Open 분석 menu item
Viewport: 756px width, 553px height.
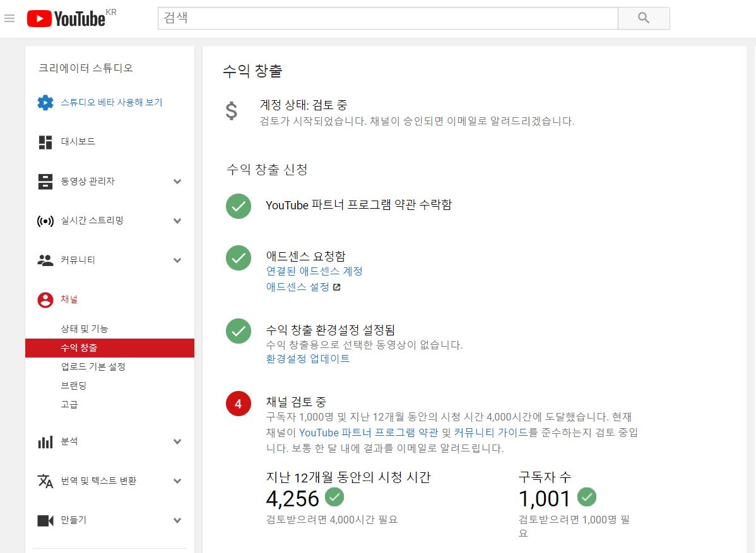69,441
